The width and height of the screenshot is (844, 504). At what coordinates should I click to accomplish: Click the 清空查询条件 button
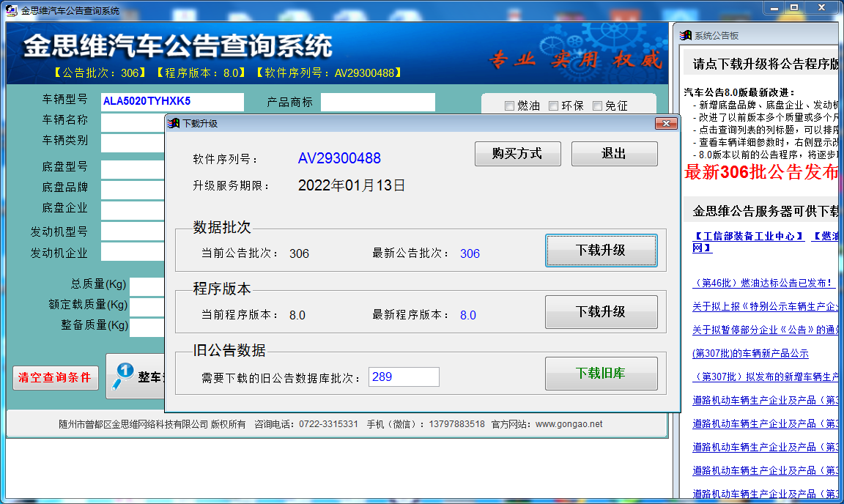55,377
